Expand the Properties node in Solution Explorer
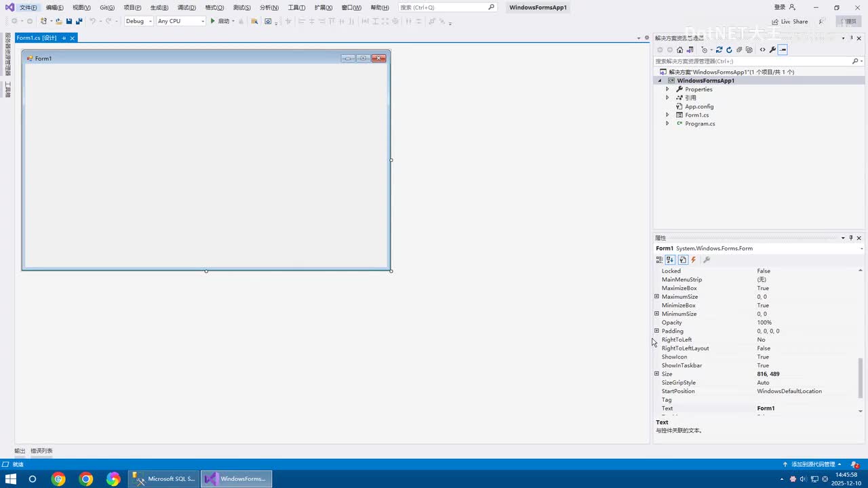 click(667, 89)
